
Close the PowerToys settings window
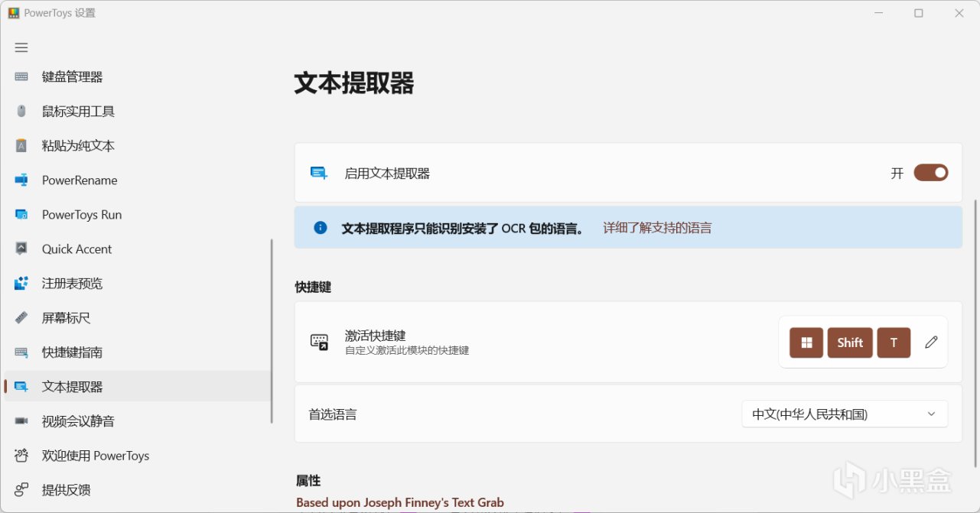[x=959, y=13]
